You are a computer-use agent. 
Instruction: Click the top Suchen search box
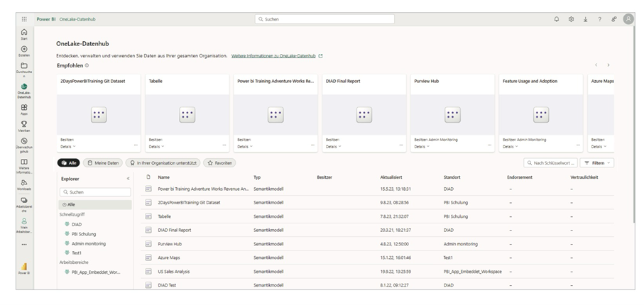[x=324, y=19]
